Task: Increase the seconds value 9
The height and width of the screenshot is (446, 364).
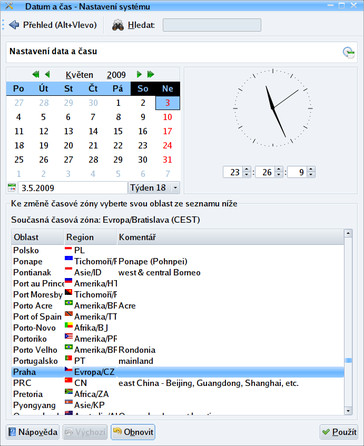Action: [x=311, y=169]
